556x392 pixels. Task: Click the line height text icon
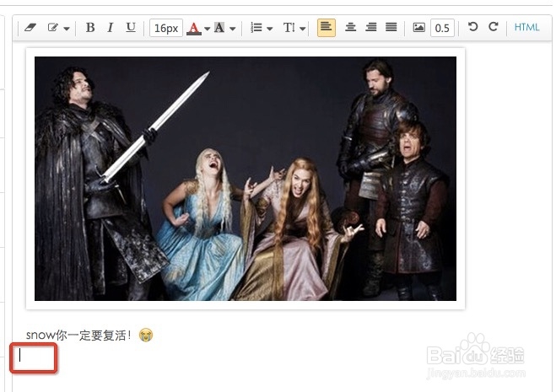pyautogui.click(x=289, y=27)
